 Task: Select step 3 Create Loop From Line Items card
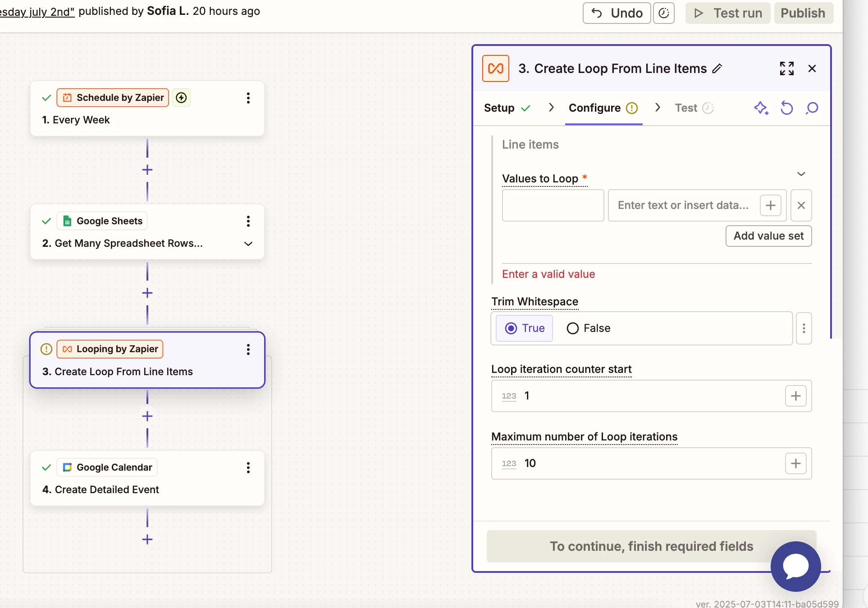tap(147, 360)
